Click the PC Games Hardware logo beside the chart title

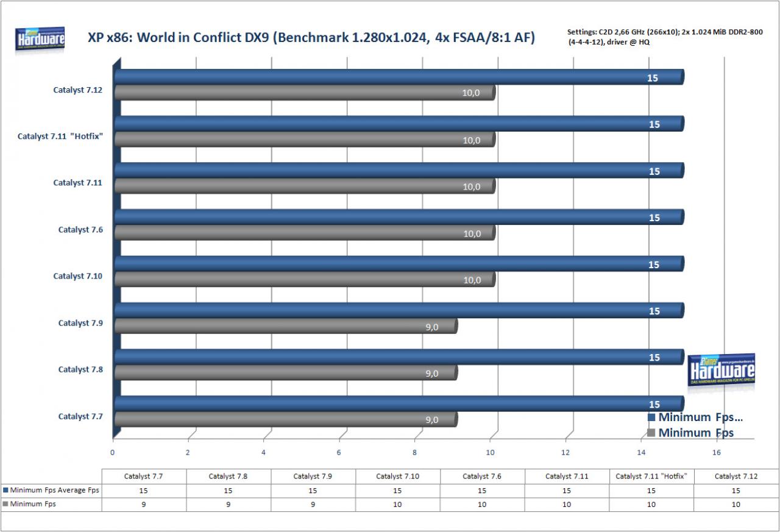tap(40, 41)
